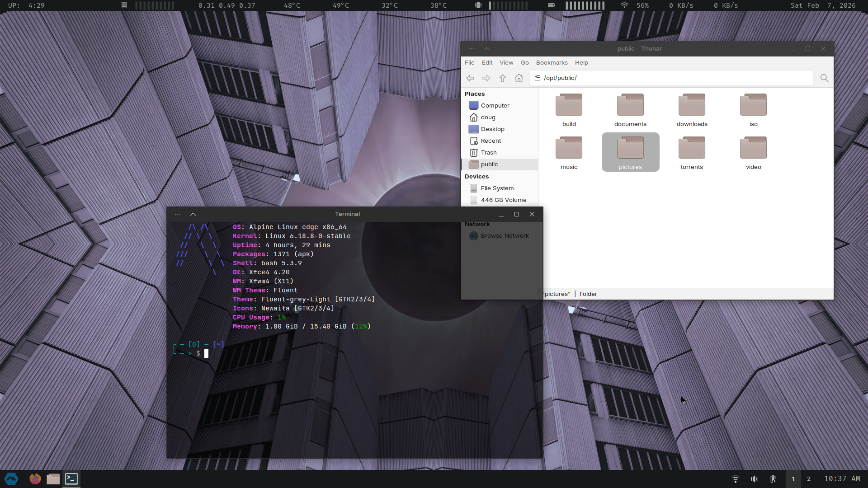Screen dimensions: 868x488
Task: Click Thunar's forward navigation arrow
Action: tap(486, 78)
